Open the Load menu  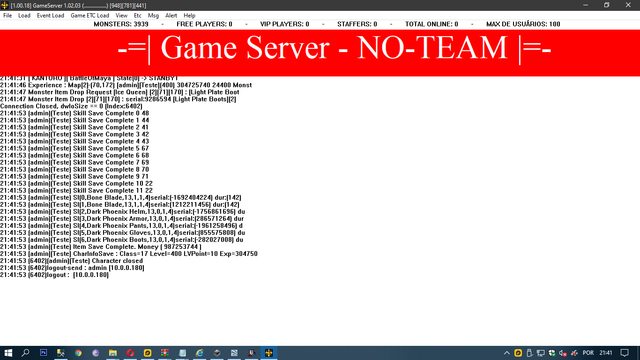[24, 16]
